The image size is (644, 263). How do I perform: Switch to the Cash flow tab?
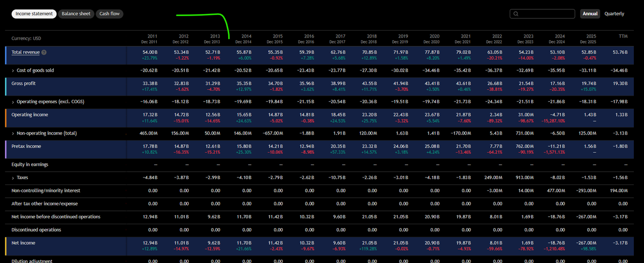point(110,13)
